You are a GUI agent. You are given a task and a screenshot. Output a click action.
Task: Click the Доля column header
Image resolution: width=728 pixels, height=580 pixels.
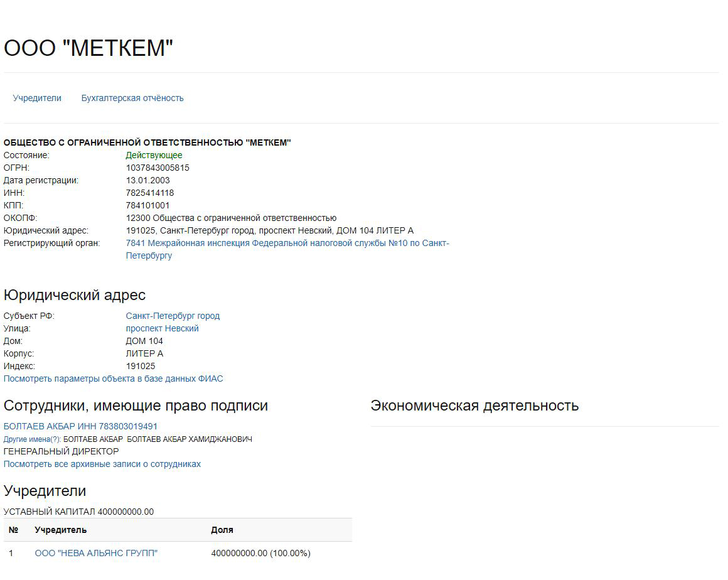222,530
